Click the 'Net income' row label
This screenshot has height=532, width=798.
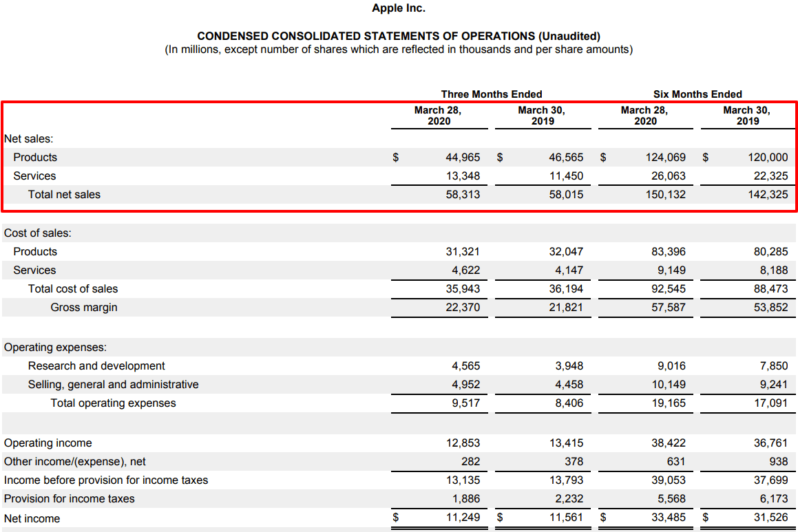click(32, 519)
